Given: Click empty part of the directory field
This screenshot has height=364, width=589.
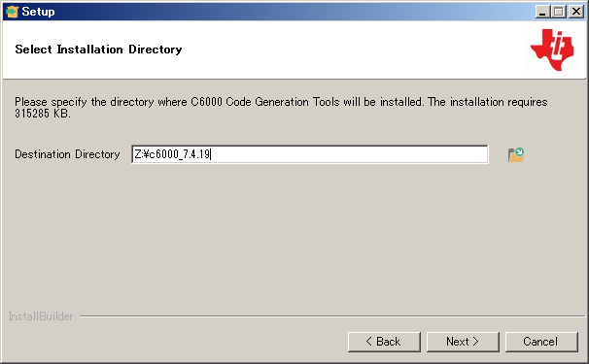Looking at the screenshot, I should coord(349,154).
